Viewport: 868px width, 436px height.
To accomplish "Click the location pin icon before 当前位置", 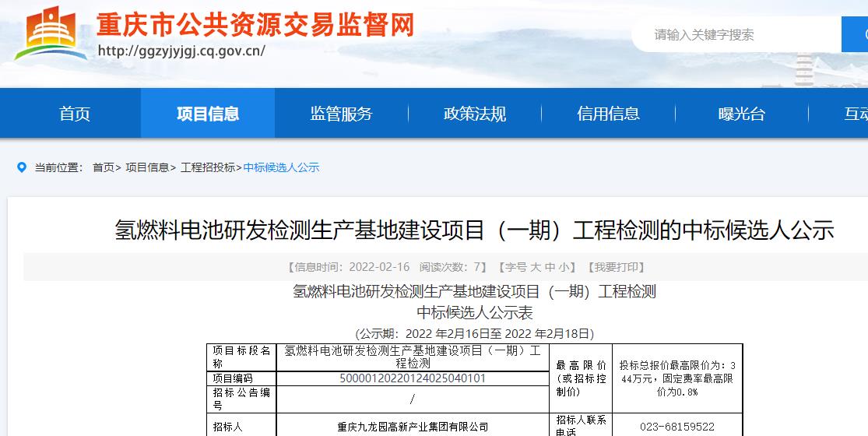I will pos(22,167).
